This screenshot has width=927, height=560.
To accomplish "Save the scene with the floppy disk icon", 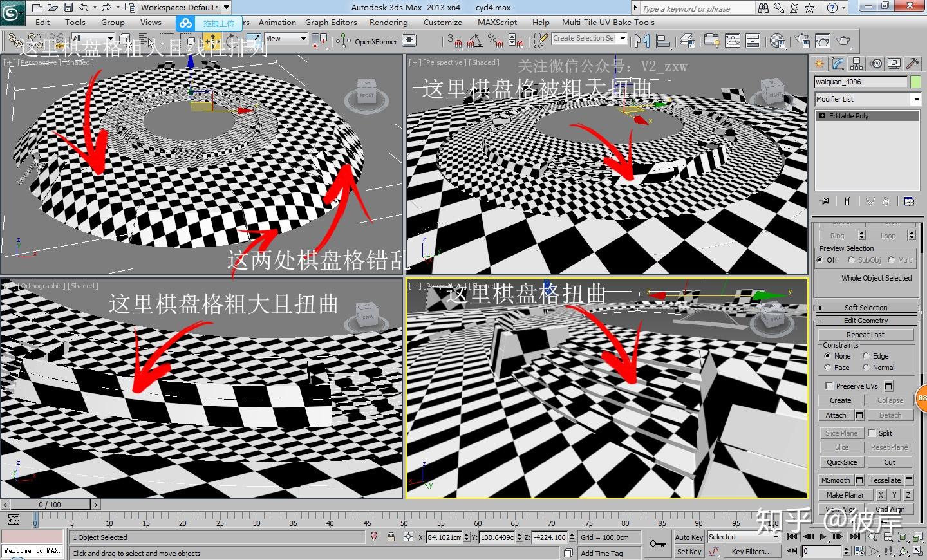I will (67, 8).
